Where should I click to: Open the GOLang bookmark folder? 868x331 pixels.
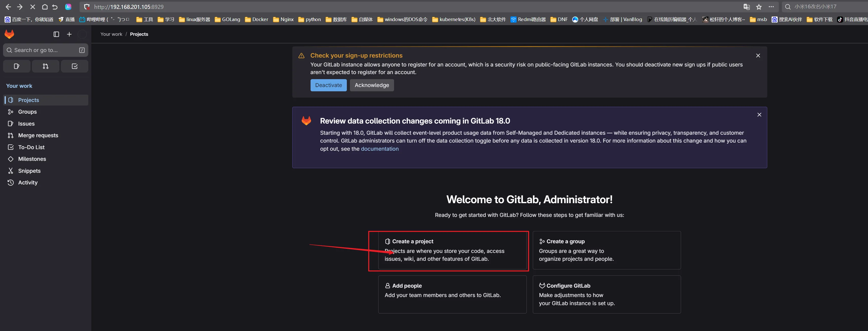click(227, 20)
